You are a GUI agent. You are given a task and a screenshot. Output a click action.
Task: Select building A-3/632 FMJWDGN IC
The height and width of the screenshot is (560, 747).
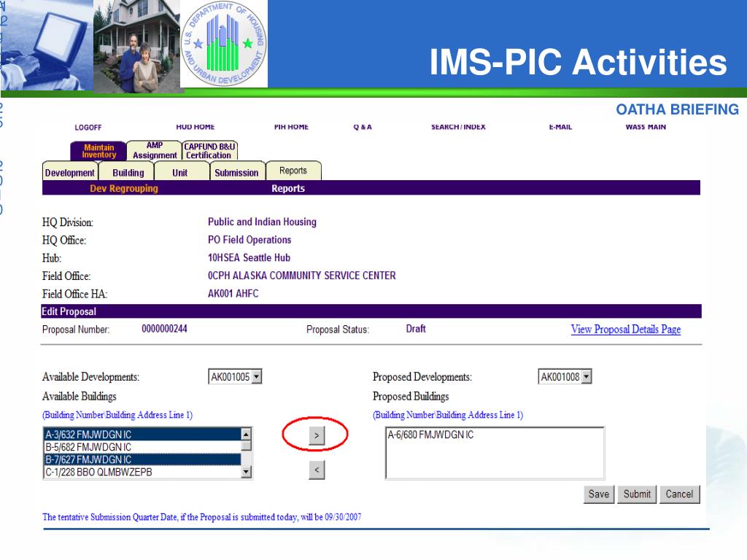click(142, 435)
